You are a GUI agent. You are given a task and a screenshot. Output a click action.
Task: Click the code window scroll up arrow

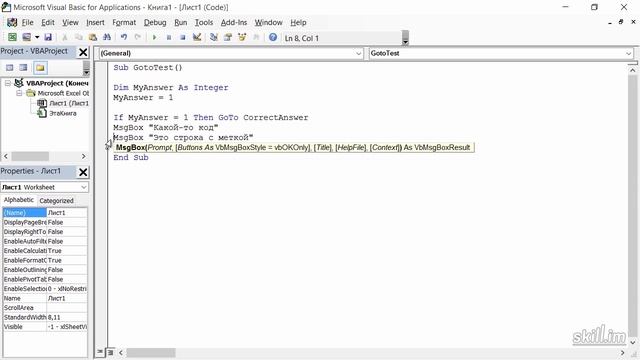[x=632, y=71]
